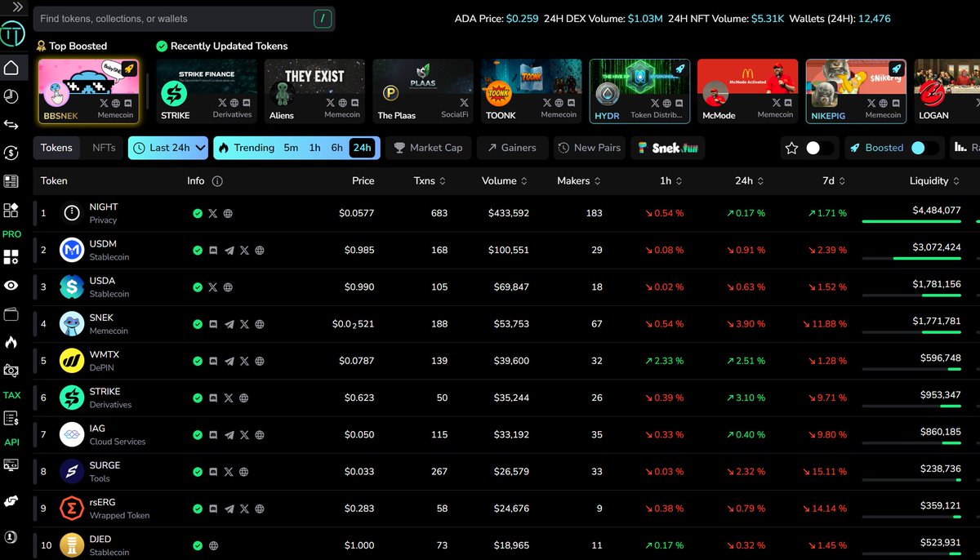Open the dollar-cycle sidebar icon

11,153
